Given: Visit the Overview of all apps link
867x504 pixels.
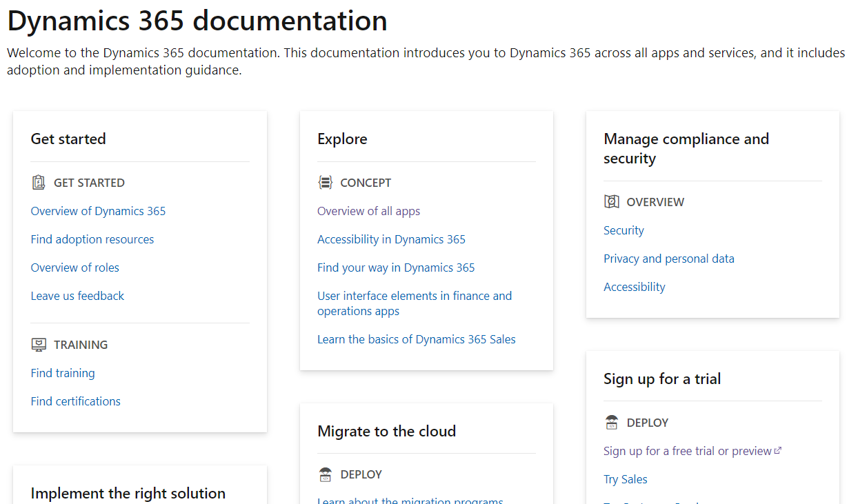Looking at the screenshot, I should coord(368,211).
